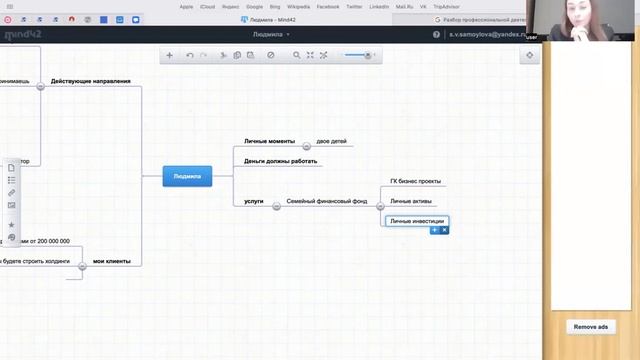Open the LinkedIn bookmark
Screen dimensions: 640x360
pyautogui.click(x=379, y=7)
